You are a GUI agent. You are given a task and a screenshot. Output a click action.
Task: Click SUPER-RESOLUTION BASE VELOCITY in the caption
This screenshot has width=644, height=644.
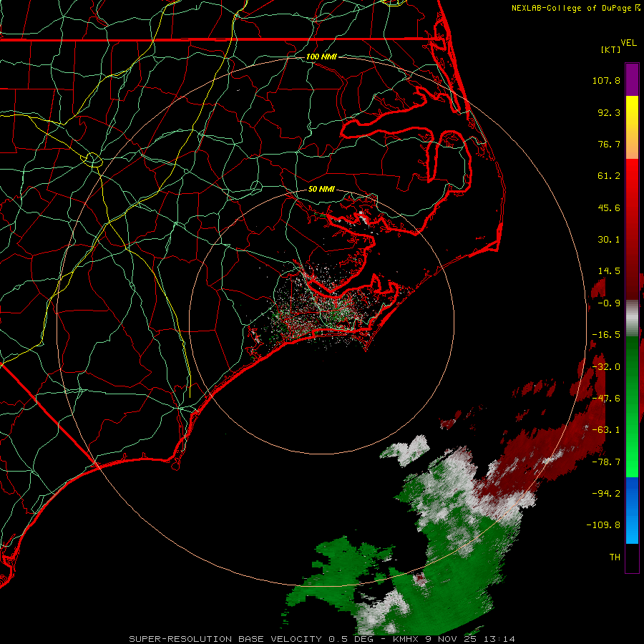pyautogui.click(x=225, y=639)
